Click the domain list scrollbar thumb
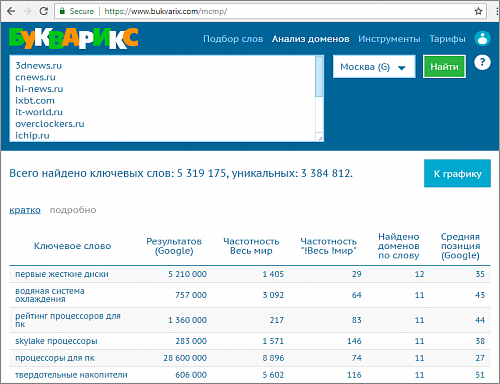Viewport: 500px width, 384px height. point(319,77)
